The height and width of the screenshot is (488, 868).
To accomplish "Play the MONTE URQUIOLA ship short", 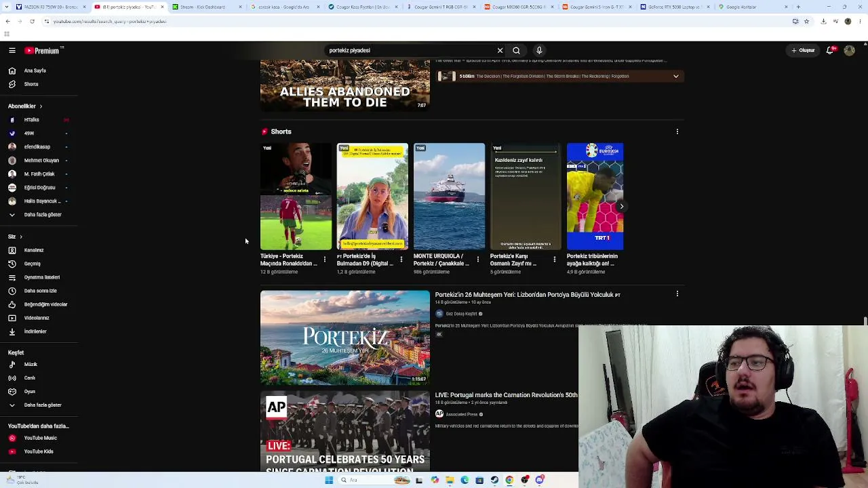I will (x=450, y=197).
